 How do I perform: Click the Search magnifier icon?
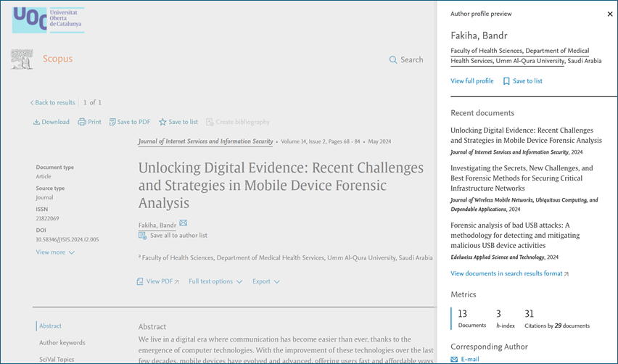click(393, 59)
